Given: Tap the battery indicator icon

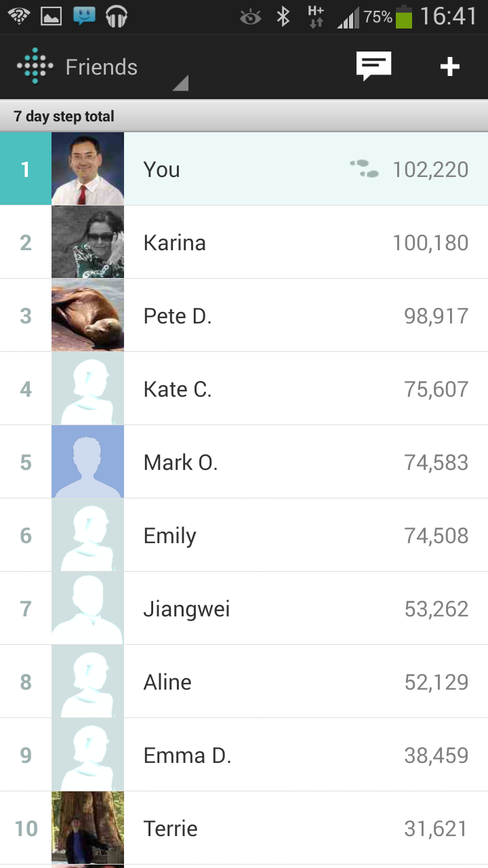Looking at the screenshot, I should pyautogui.click(x=404, y=16).
